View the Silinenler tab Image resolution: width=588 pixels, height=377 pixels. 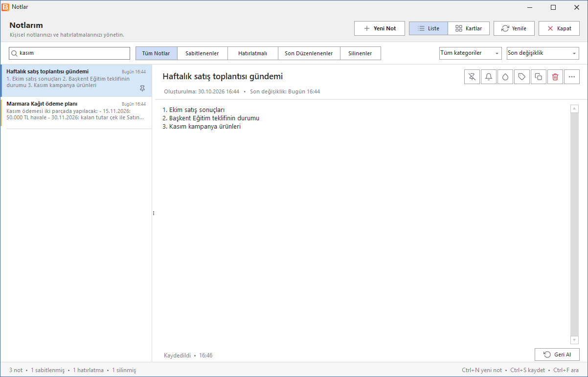[360, 53]
